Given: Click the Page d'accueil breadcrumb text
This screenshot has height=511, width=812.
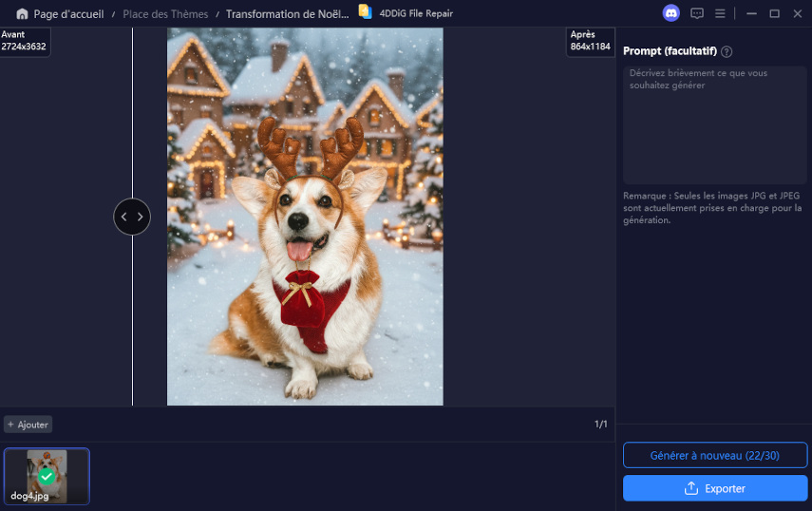Looking at the screenshot, I should pyautogui.click(x=69, y=14).
